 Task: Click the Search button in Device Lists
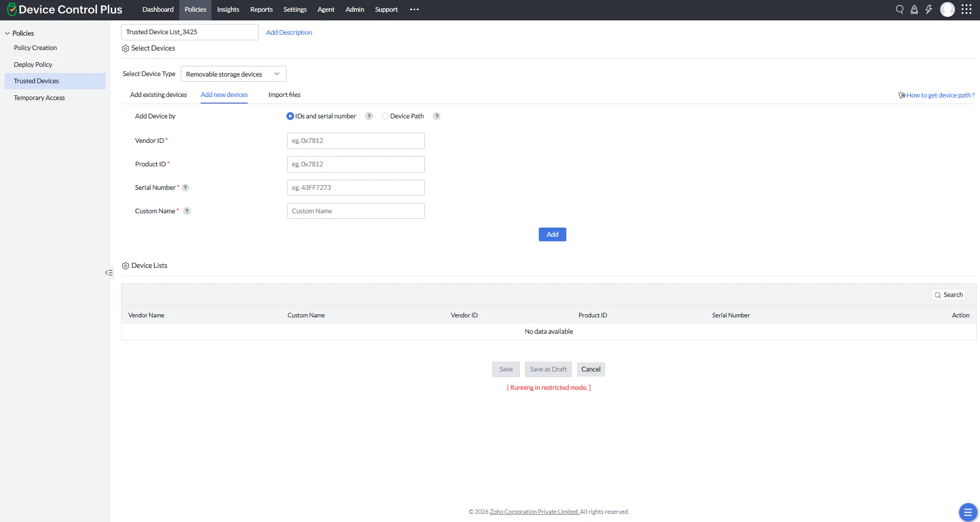[x=949, y=295]
